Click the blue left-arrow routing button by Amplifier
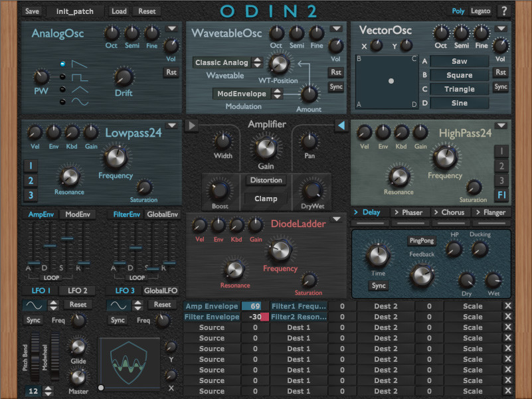 pos(341,125)
